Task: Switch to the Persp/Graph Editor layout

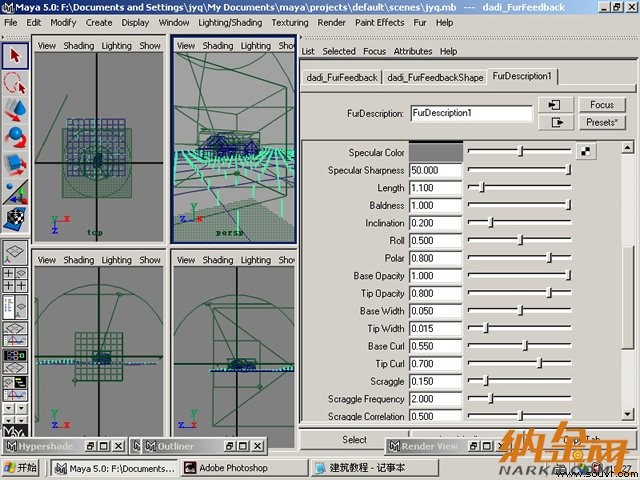Action: coord(15,334)
